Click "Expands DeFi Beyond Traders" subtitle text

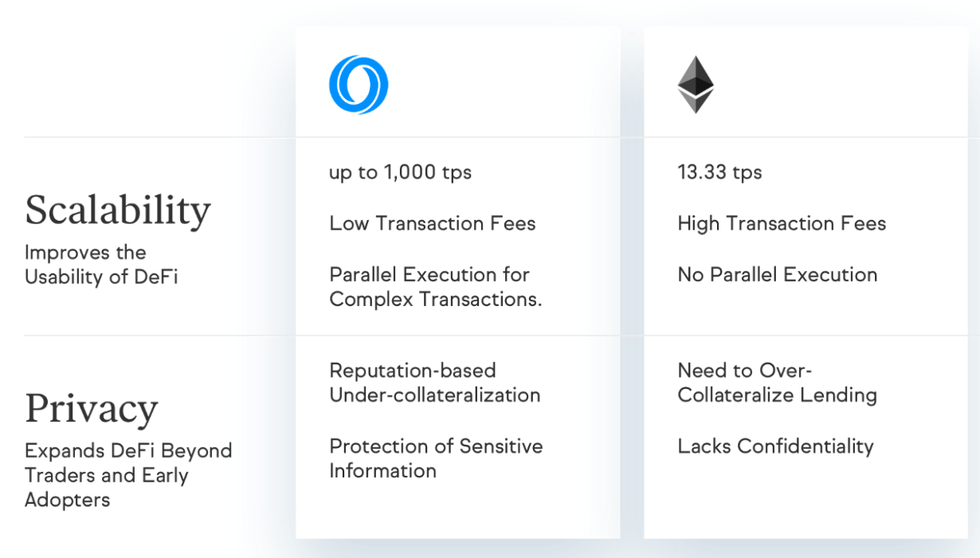pyautogui.click(x=127, y=462)
